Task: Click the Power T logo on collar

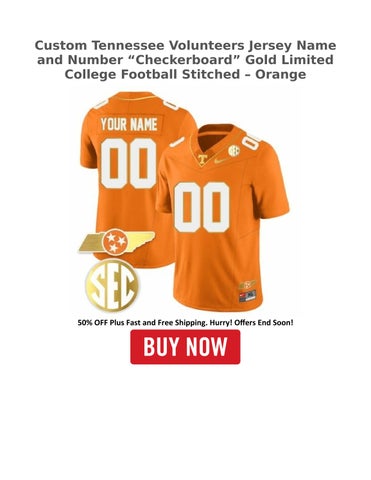Action: point(201,159)
